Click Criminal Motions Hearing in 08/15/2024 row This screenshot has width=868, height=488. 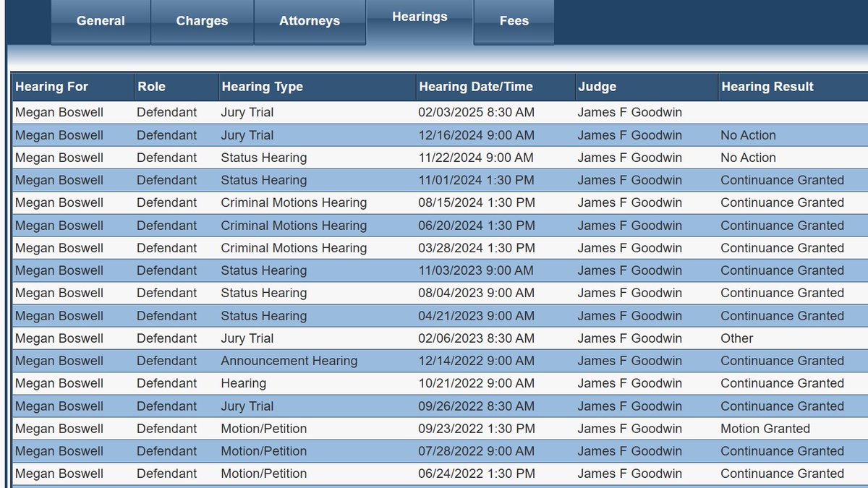[x=294, y=202]
